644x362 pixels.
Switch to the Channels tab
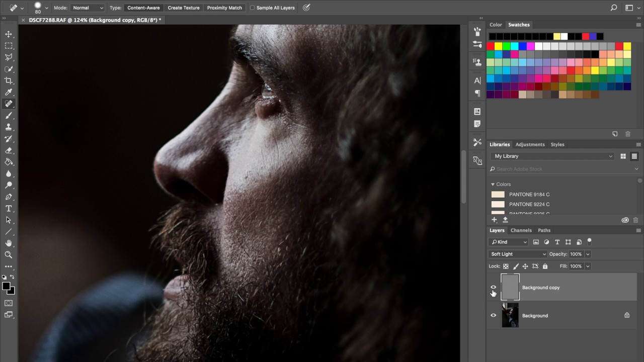pos(521,230)
